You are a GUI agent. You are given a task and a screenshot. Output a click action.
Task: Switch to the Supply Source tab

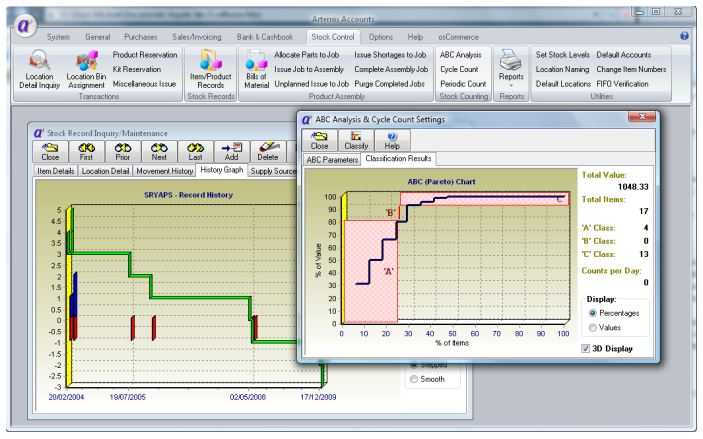pos(273,171)
